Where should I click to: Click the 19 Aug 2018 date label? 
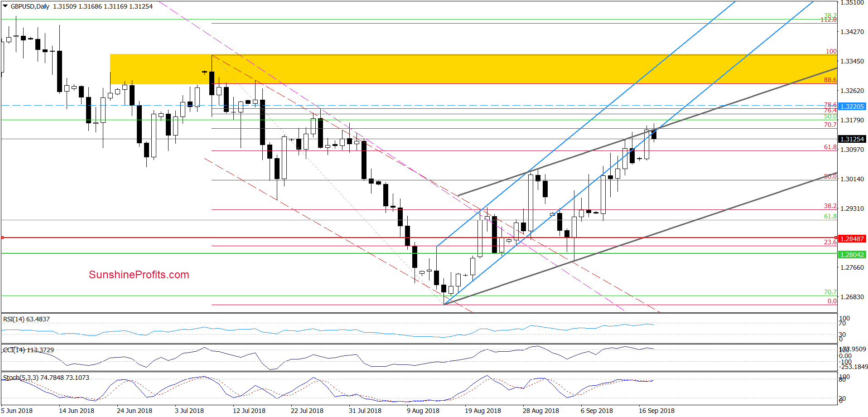[x=483, y=411]
